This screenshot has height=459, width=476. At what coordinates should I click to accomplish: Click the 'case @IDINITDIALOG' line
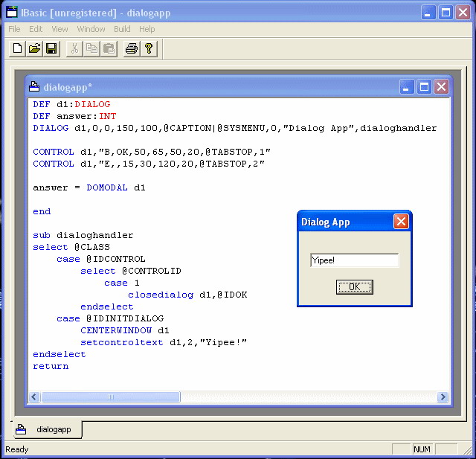[x=110, y=318]
